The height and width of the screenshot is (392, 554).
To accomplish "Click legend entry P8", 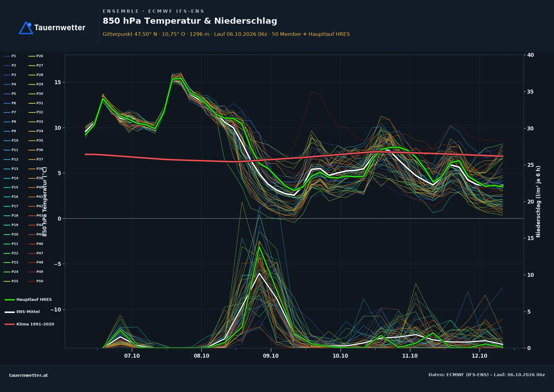I will point(10,122).
